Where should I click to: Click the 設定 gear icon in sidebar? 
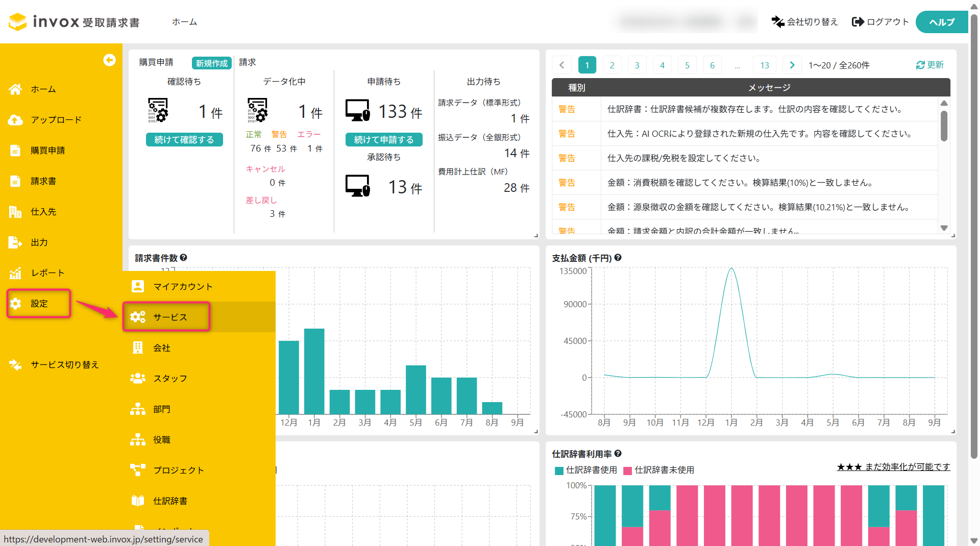[15, 304]
